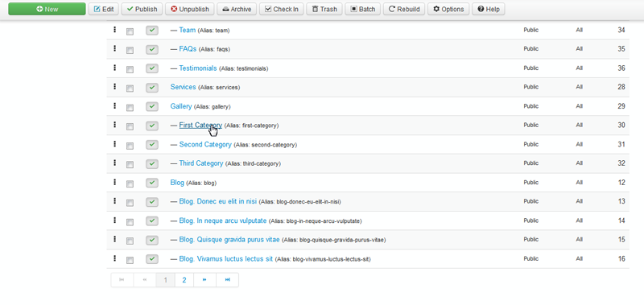
Task: Click the Public access text in Gallery row
Action: pos(530,106)
